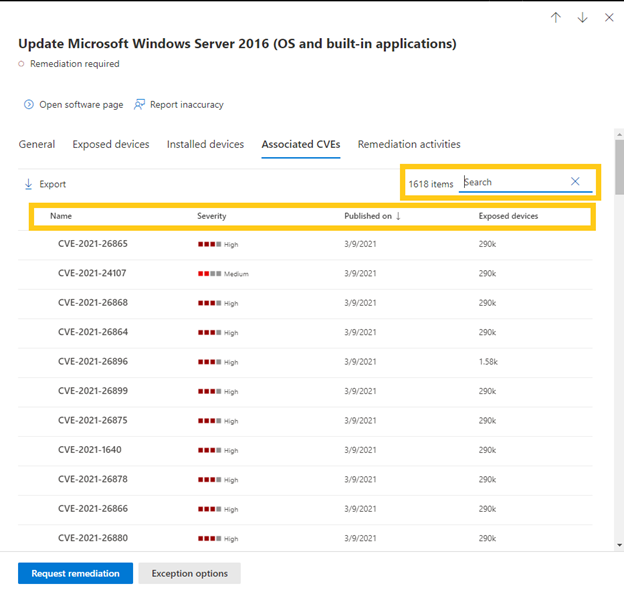Sort by the Published on column header
Screen dimensions: 624x592
(368, 216)
